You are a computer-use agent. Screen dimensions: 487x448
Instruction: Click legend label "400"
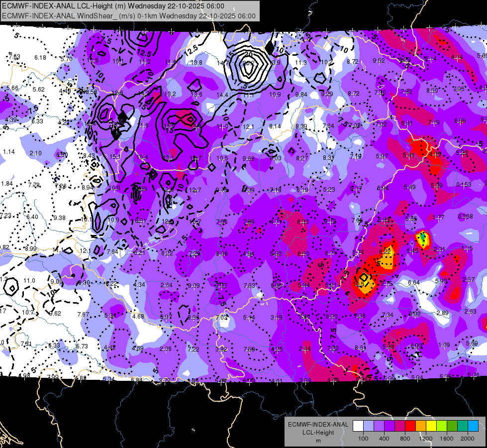click(x=384, y=439)
